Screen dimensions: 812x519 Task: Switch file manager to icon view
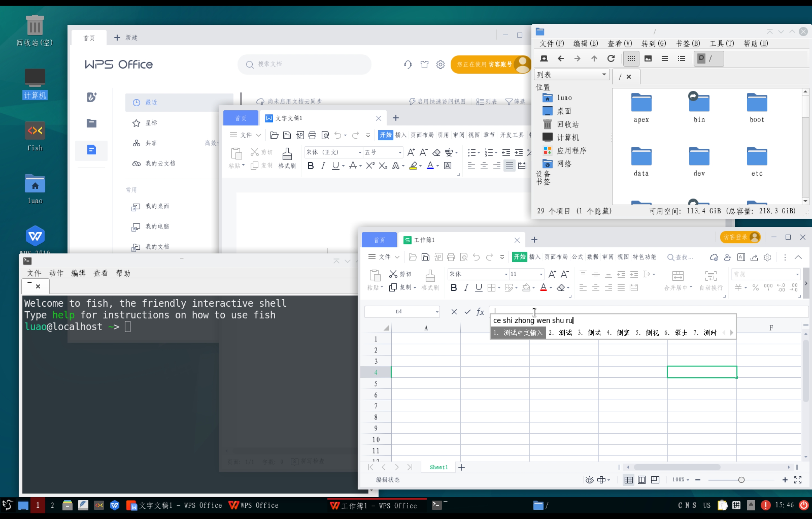pos(631,58)
